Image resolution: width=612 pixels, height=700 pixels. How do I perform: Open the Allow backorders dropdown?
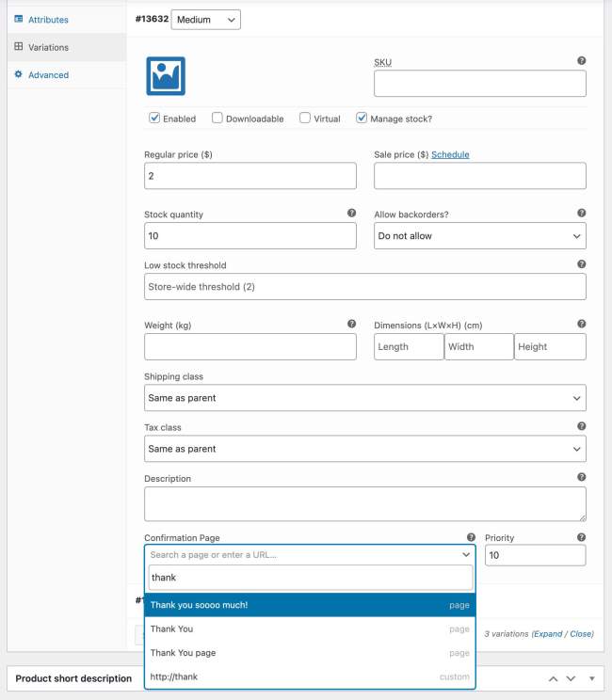(x=479, y=236)
